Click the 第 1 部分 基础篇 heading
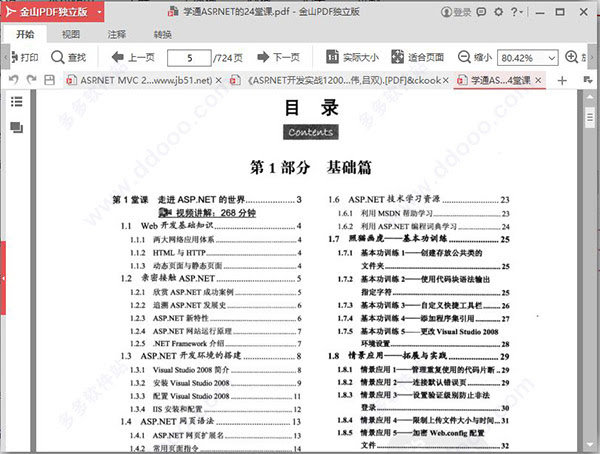Image resolution: width=600 pixels, height=454 pixels. pyautogui.click(x=311, y=167)
